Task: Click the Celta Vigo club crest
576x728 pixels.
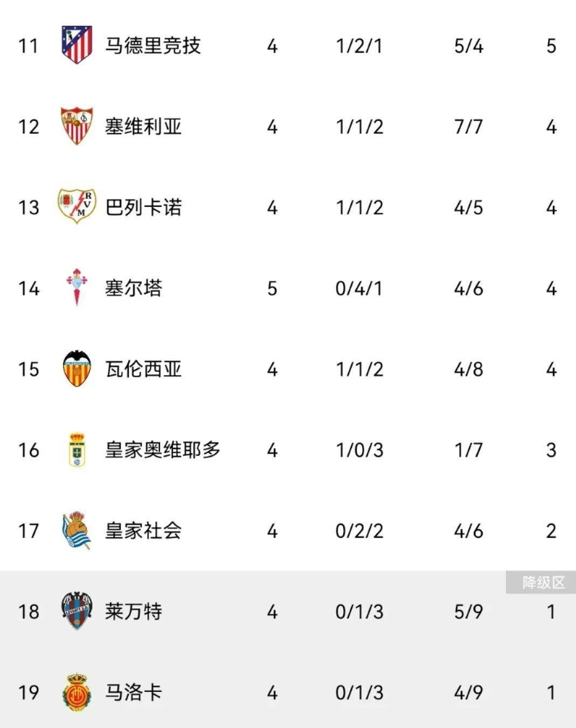Action: pyautogui.click(x=77, y=287)
